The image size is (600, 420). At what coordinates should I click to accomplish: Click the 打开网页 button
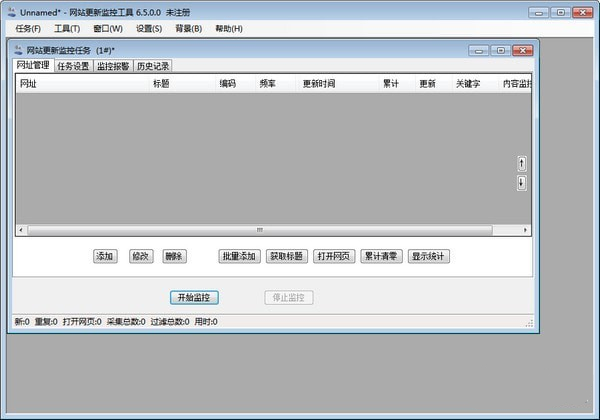(x=334, y=256)
